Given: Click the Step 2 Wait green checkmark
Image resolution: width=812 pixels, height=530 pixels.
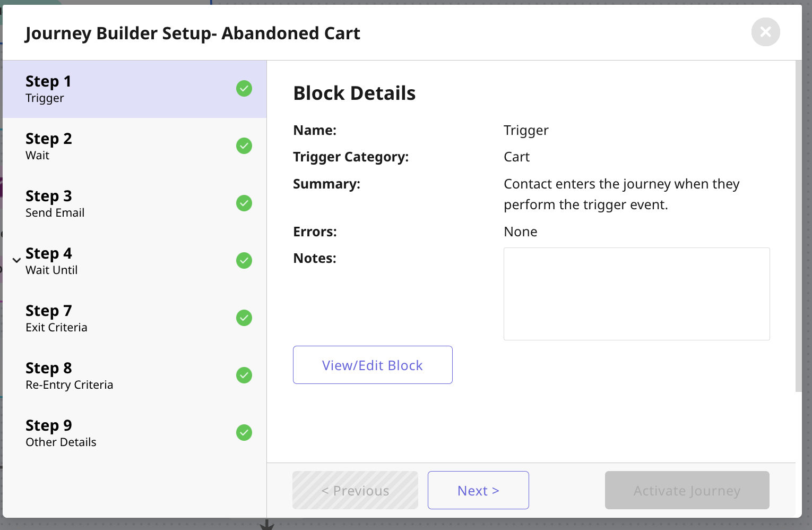Looking at the screenshot, I should (x=244, y=146).
